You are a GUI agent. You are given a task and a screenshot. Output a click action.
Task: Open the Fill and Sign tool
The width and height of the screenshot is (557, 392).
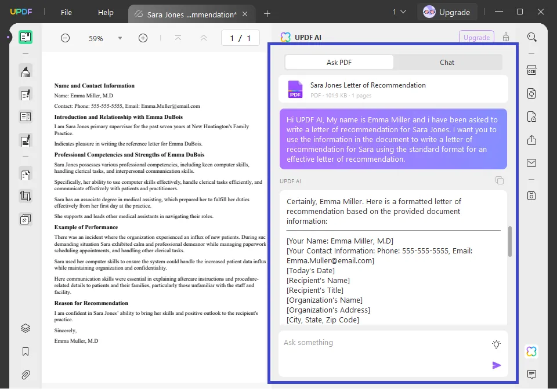[26, 140]
